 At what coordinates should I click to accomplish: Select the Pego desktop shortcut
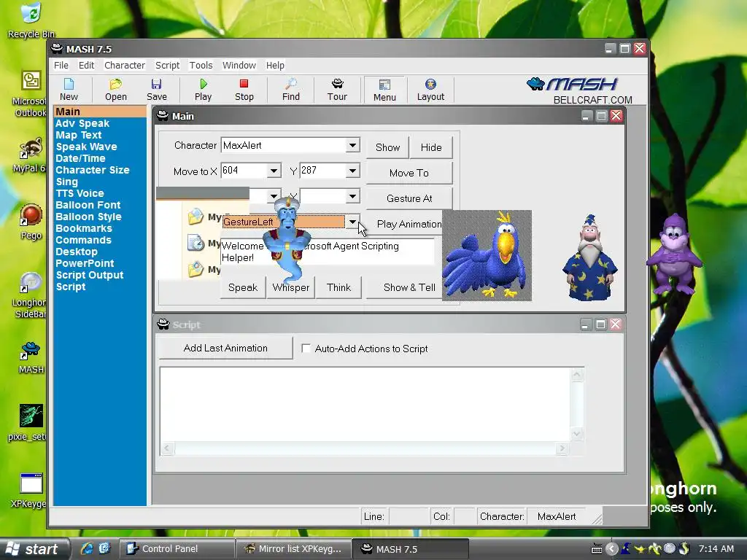pos(31,222)
